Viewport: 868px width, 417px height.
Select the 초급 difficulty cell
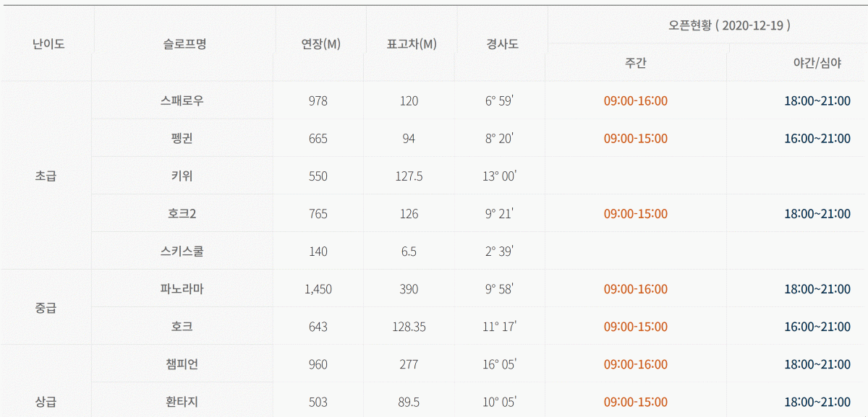point(46,176)
